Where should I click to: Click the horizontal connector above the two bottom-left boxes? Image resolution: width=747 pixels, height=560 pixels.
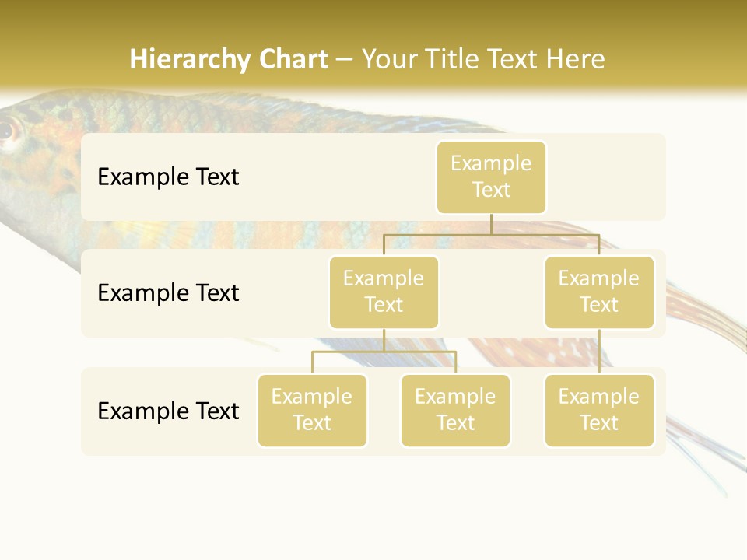384,352
